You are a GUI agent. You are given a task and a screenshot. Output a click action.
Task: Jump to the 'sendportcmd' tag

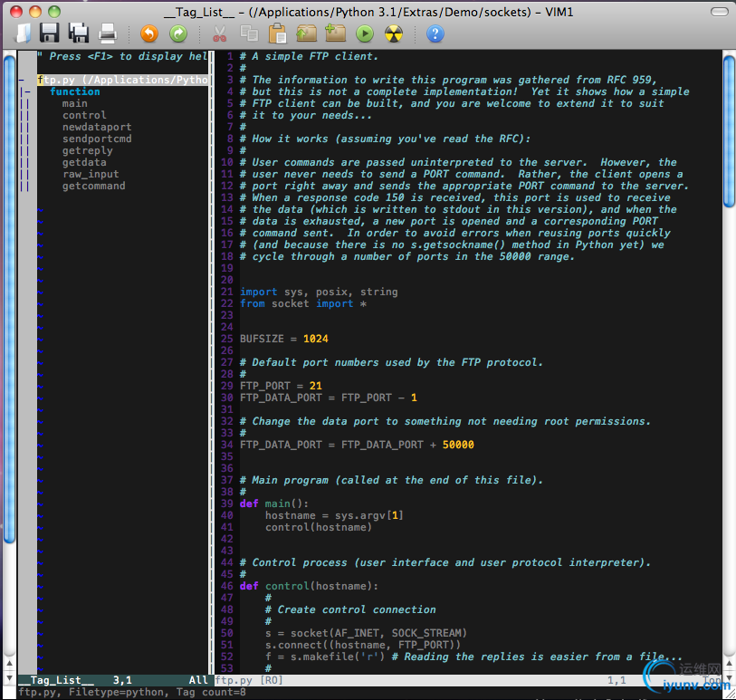(97, 139)
